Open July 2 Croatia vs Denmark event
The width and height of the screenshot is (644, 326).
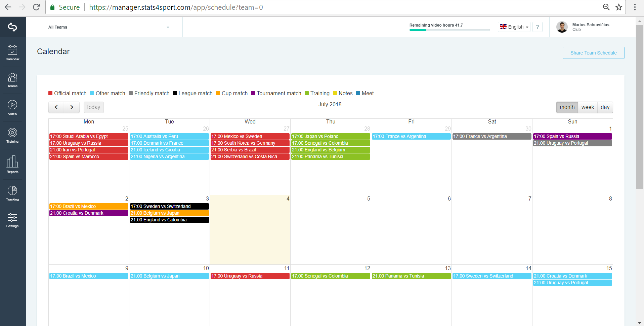[x=89, y=213]
